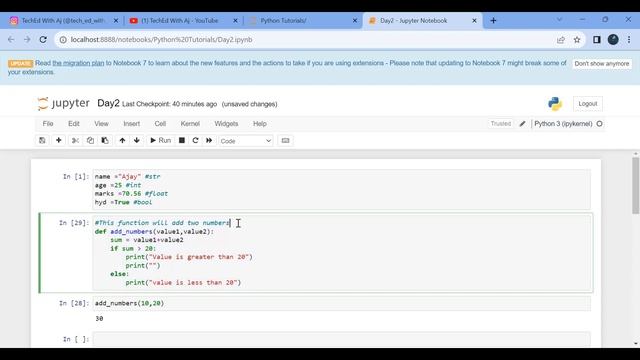Toggle the browser side panel
The image size is (640, 360).
point(597,40)
